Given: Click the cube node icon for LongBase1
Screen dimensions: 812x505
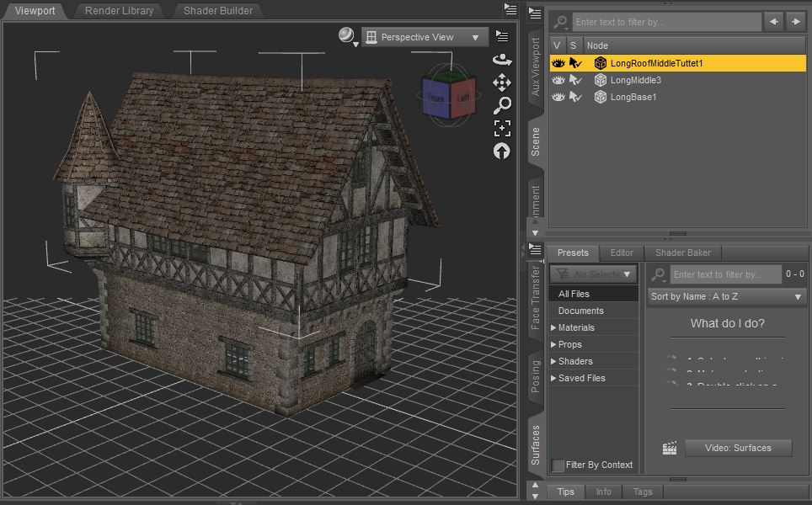Looking at the screenshot, I should (601, 97).
